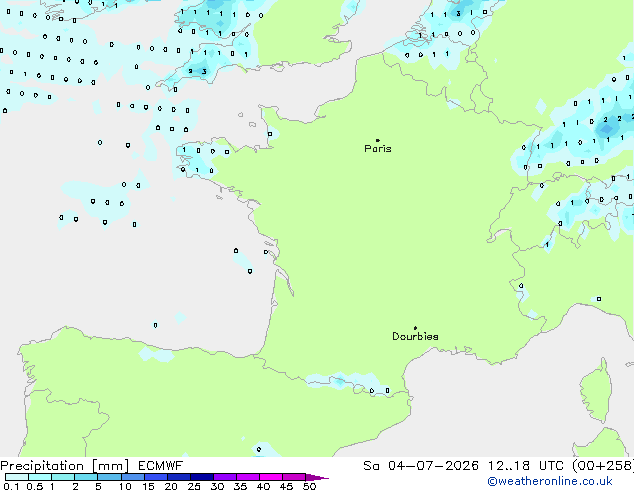Select the 10–15 mm legend swatch
Viewport: 634px width, 490px height.
(132, 477)
